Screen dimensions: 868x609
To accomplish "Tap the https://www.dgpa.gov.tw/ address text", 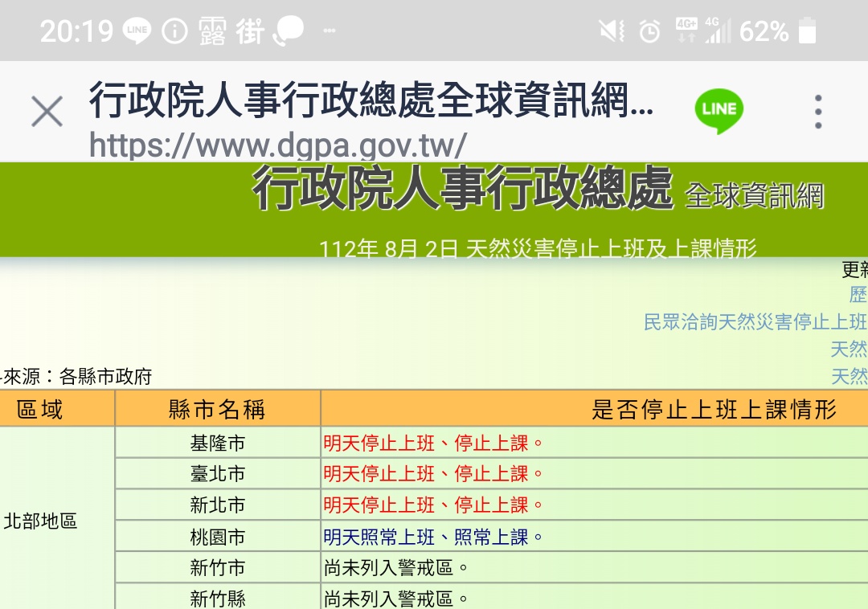I will (277, 145).
